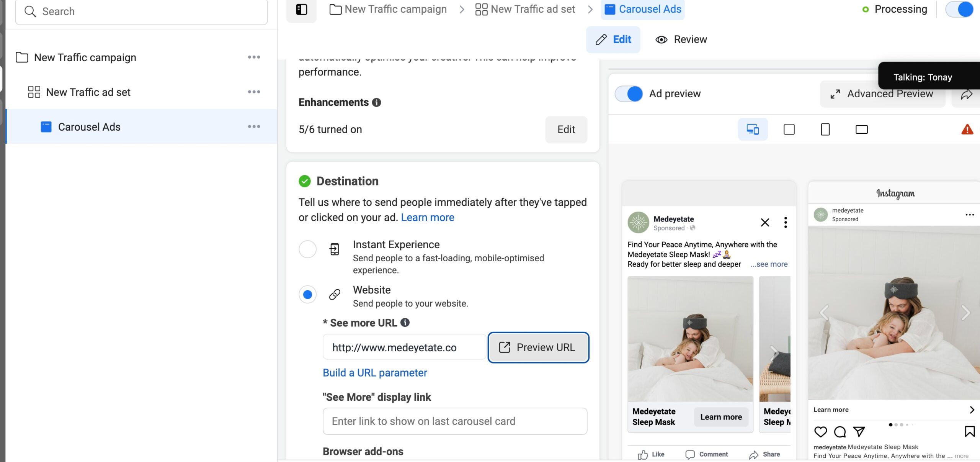Screen dimensions: 980x462
Task: Open the Build a URL parameter link
Action: tap(375, 373)
